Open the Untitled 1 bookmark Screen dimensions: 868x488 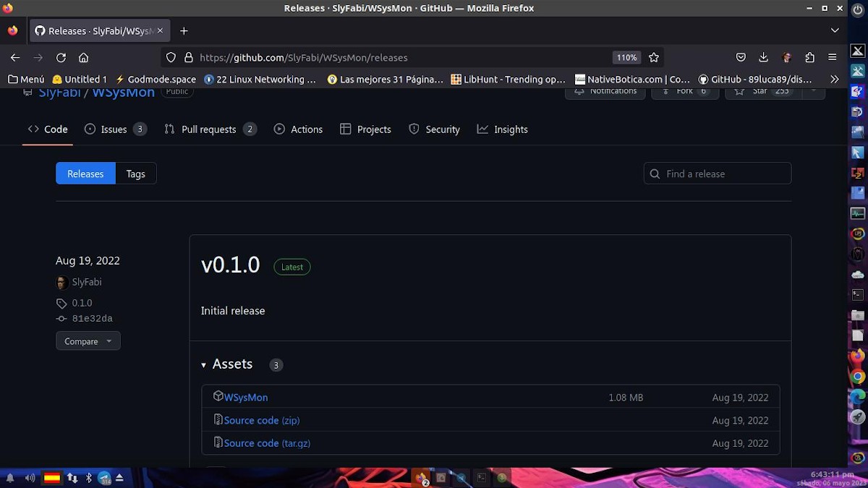coord(80,80)
